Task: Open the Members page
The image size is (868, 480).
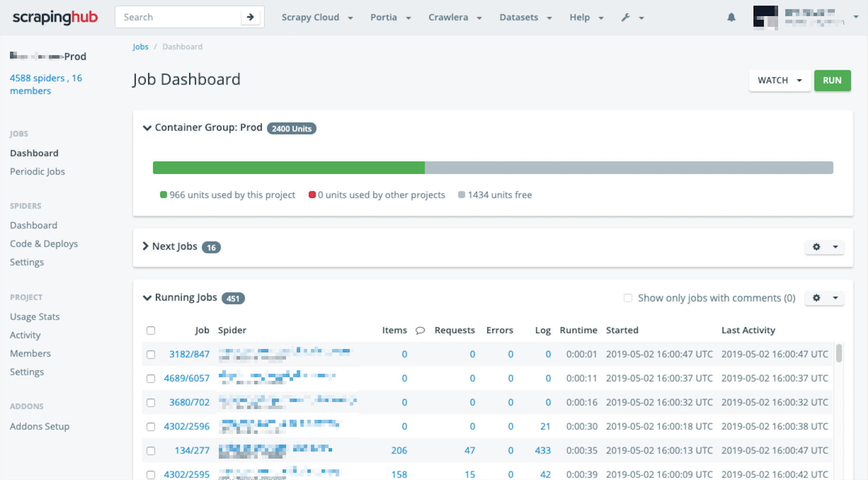Action: [x=30, y=353]
